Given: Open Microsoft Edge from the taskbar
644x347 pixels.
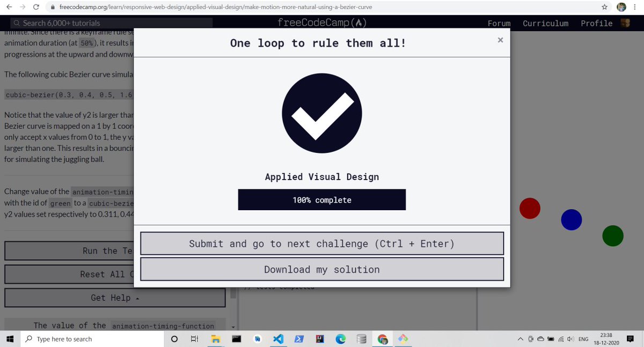Looking at the screenshot, I should click(x=340, y=339).
